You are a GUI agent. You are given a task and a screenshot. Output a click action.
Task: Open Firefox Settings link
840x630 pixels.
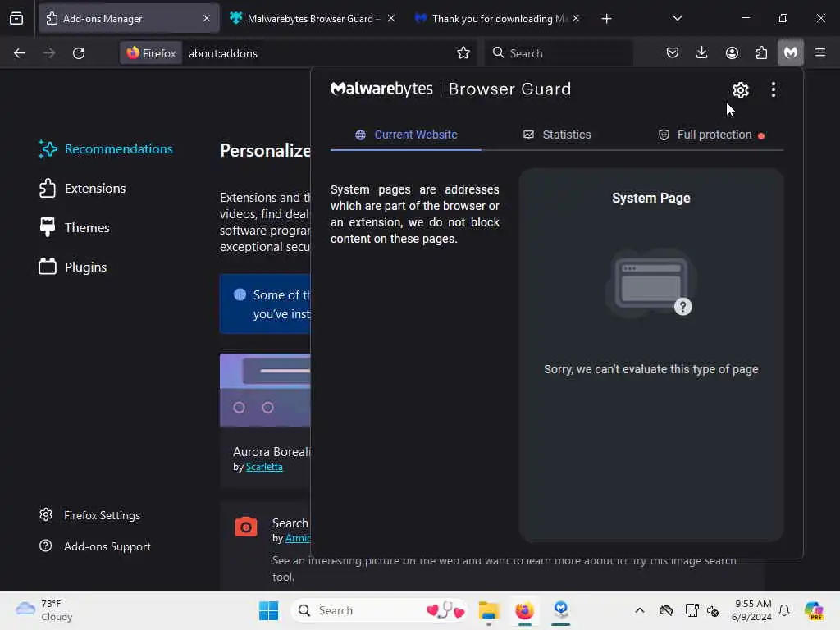point(90,515)
